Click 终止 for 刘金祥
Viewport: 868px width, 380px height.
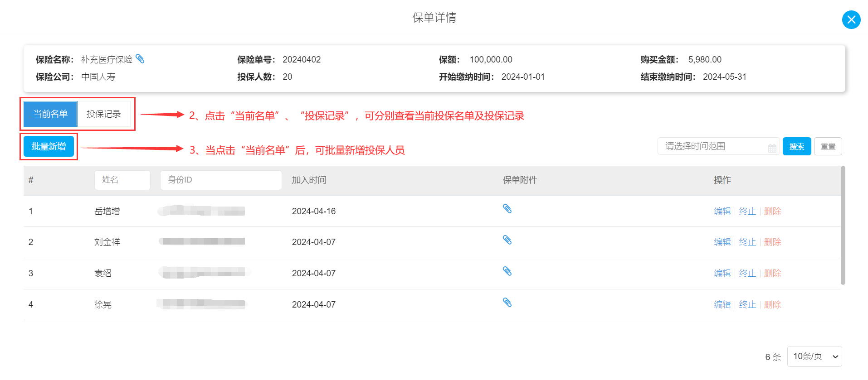coord(747,242)
